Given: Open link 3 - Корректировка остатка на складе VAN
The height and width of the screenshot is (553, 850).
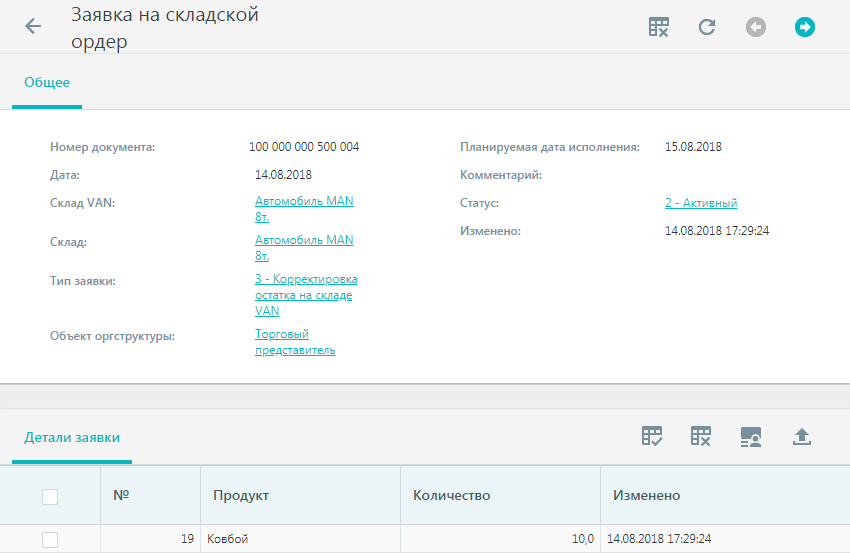Looking at the screenshot, I should pyautogui.click(x=306, y=295).
